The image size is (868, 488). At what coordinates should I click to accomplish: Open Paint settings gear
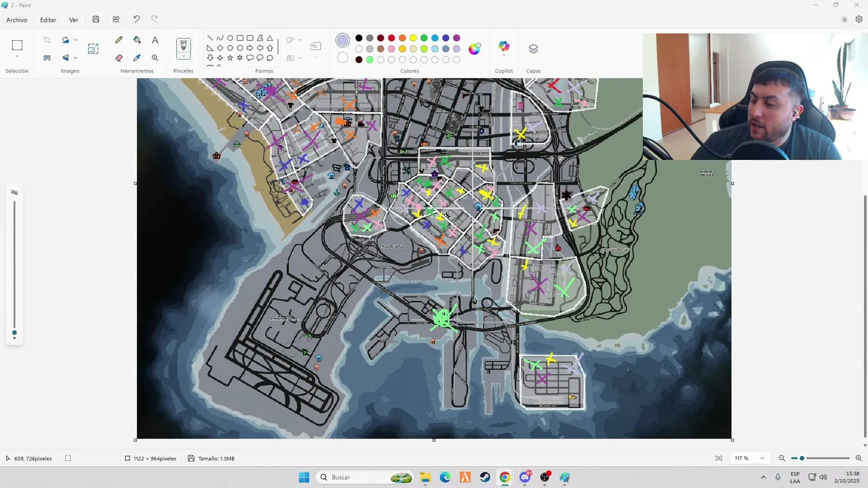pos(859,20)
